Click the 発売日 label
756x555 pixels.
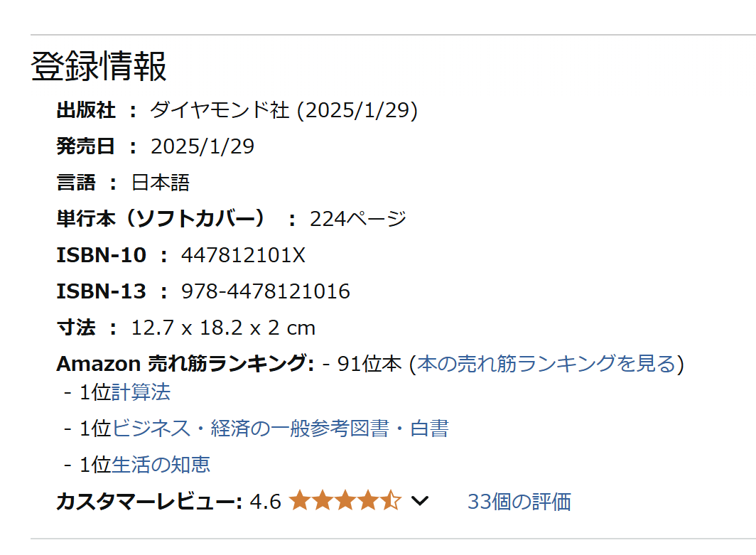(x=85, y=146)
